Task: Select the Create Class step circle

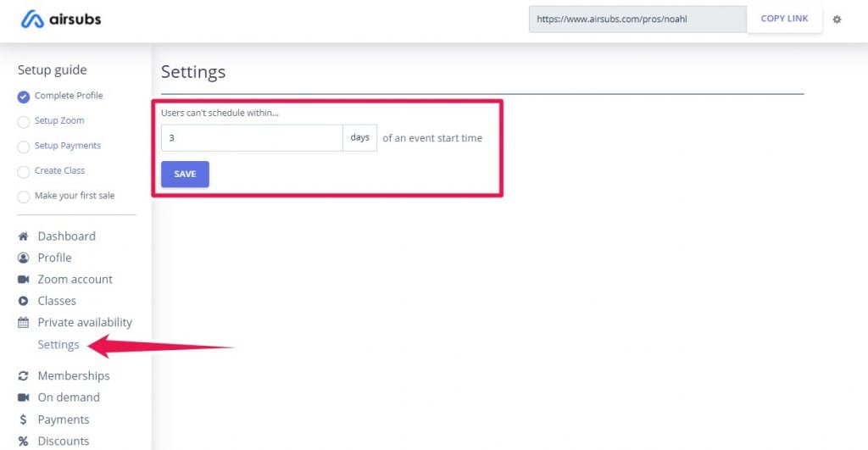Action: tap(23, 172)
